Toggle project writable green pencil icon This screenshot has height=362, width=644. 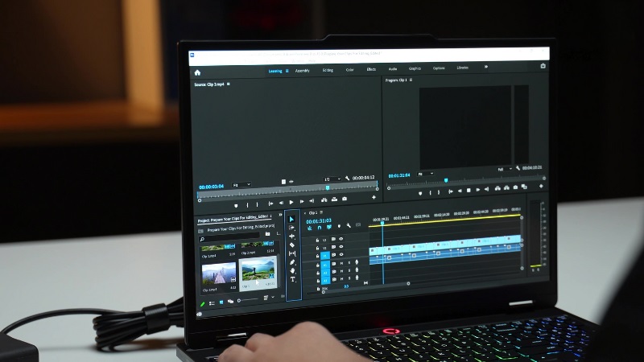(203, 304)
